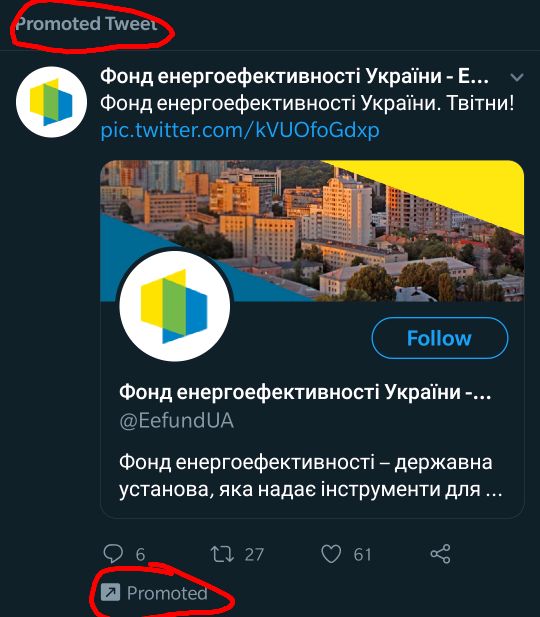Click the reply count 6
540x617 pixels.
point(141,554)
